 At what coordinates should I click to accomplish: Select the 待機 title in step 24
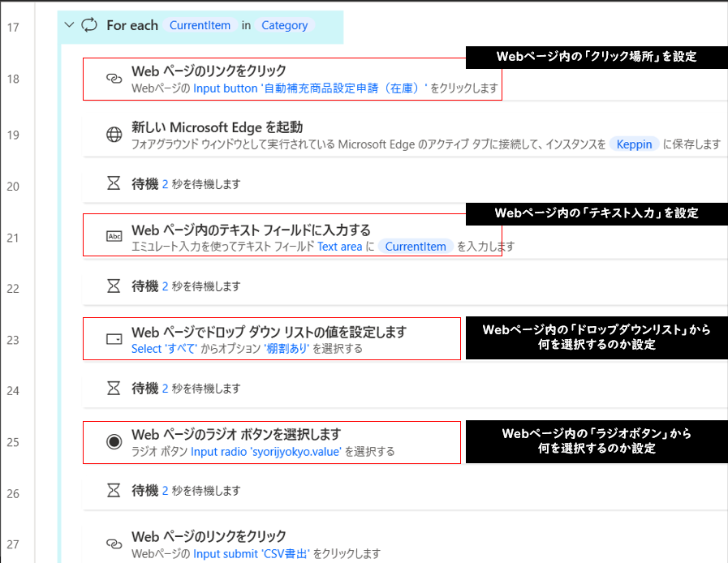click(x=144, y=388)
